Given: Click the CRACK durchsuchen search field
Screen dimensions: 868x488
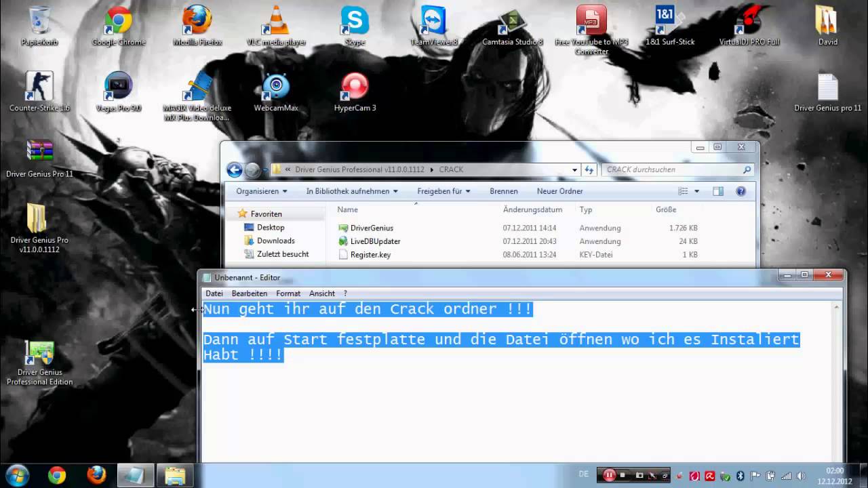Looking at the screenshot, I should click(x=678, y=170).
